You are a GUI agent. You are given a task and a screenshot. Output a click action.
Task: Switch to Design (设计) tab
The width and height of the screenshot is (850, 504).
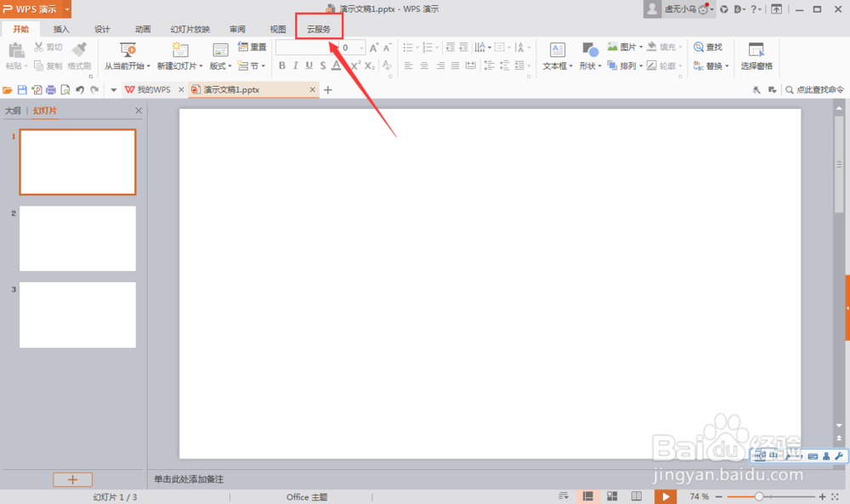[x=102, y=29]
